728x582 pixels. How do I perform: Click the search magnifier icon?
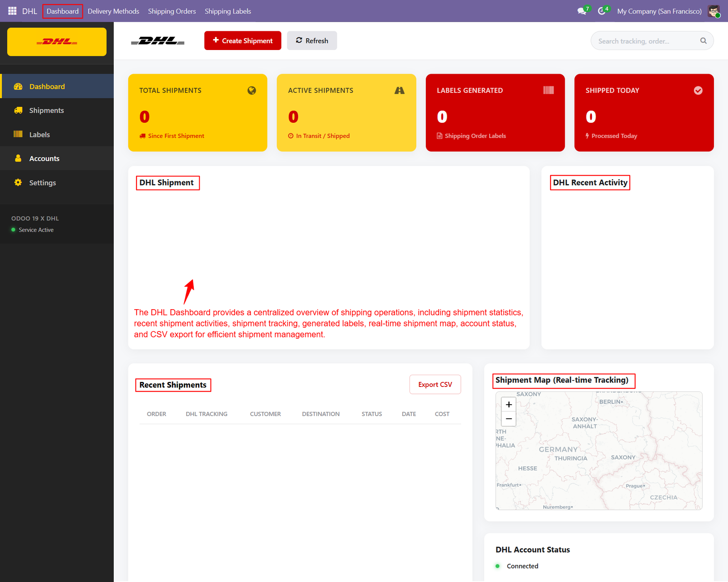[703, 41]
